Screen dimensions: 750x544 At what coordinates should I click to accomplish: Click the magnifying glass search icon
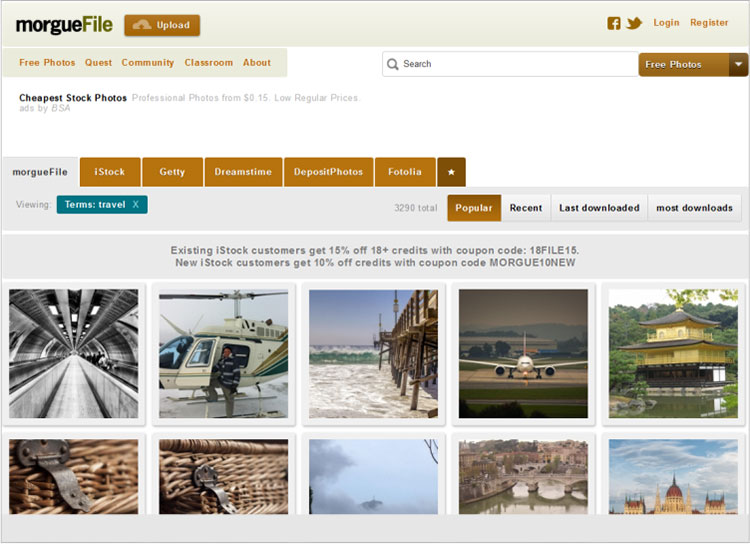393,64
